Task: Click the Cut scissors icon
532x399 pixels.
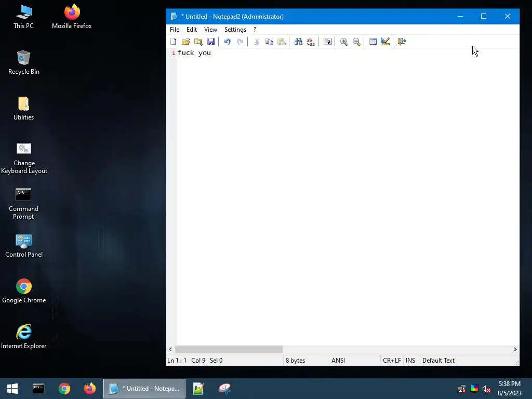Action: coord(257,42)
